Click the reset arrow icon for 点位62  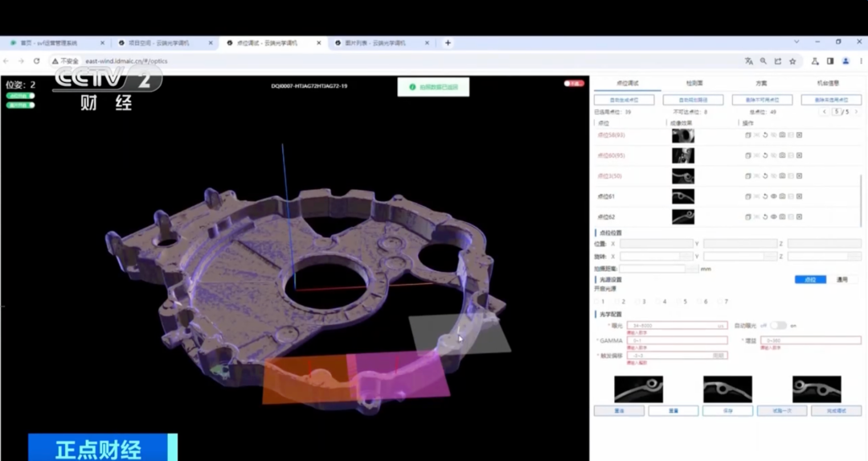click(x=765, y=216)
